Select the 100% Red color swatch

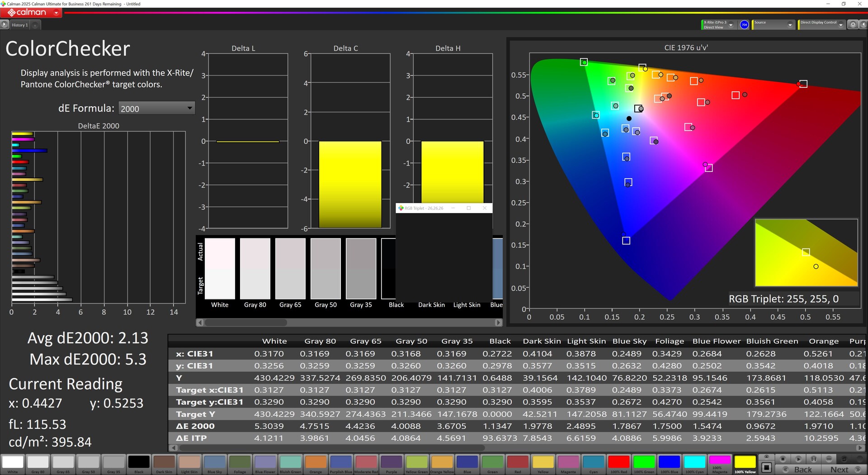tap(618, 463)
